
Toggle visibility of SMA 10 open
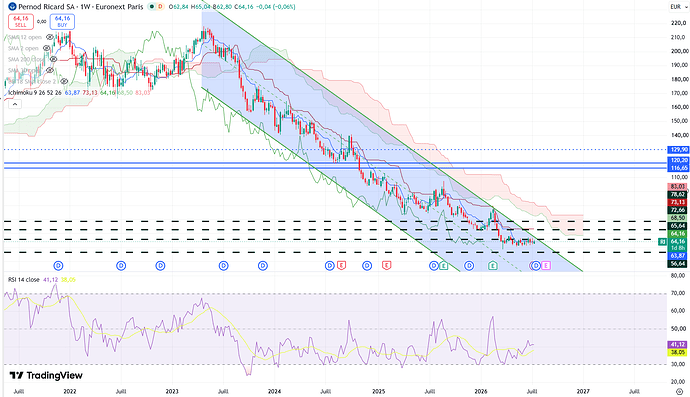tap(50, 70)
